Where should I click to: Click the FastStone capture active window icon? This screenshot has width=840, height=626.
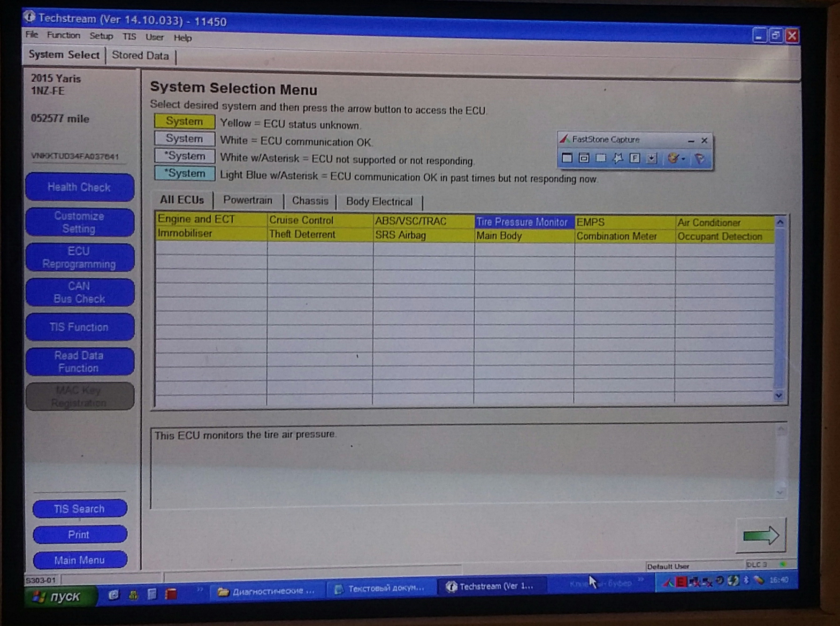[567, 158]
